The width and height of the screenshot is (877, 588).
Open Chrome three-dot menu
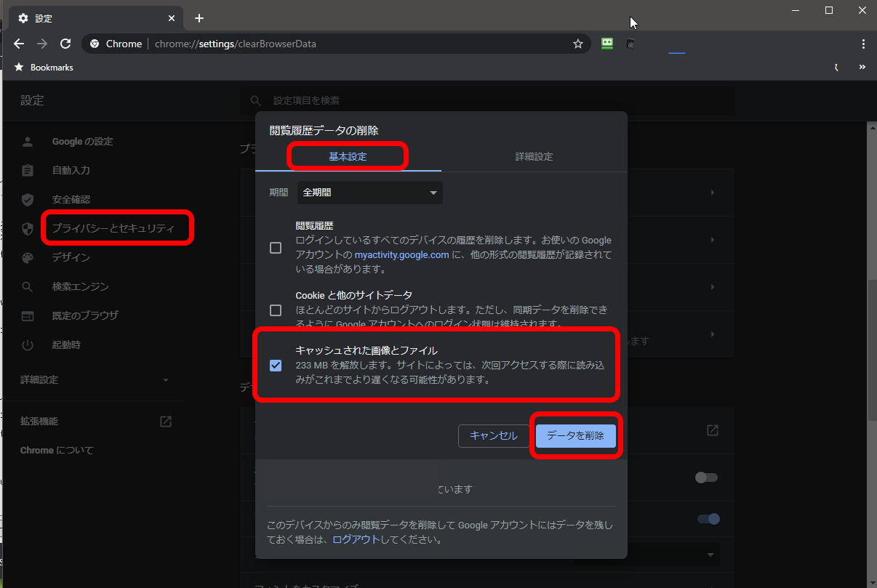point(863,44)
